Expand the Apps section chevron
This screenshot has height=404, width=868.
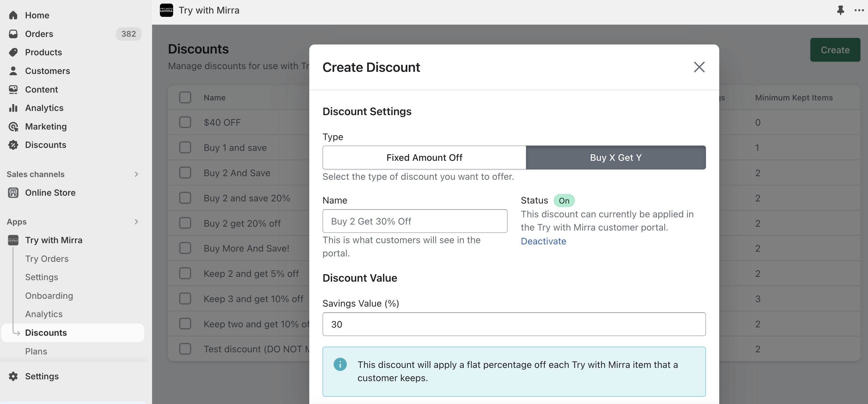[136, 222]
